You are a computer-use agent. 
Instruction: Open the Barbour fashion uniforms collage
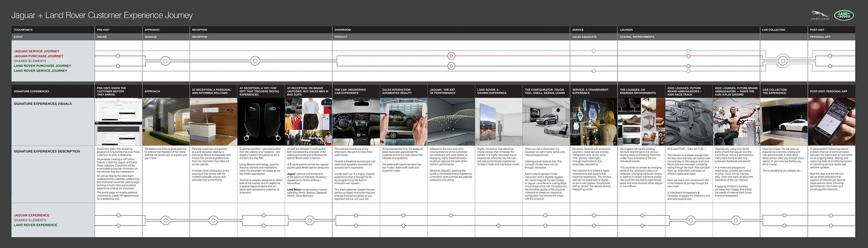pos(309,122)
